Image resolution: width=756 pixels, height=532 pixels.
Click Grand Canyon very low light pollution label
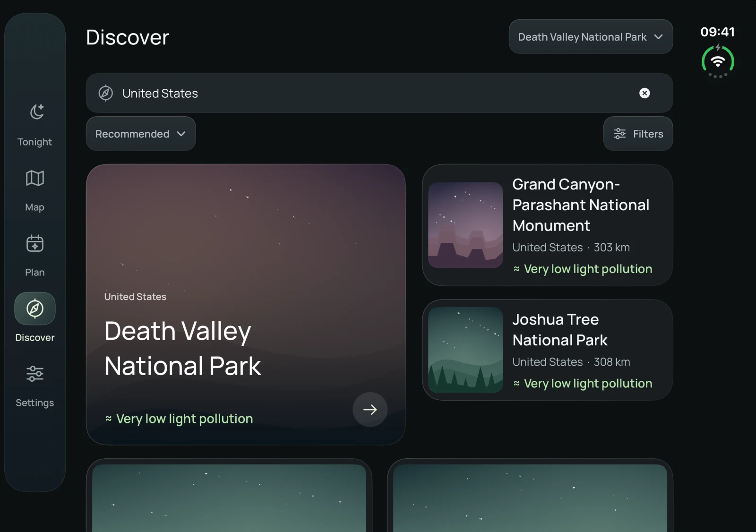tap(583, 269)
